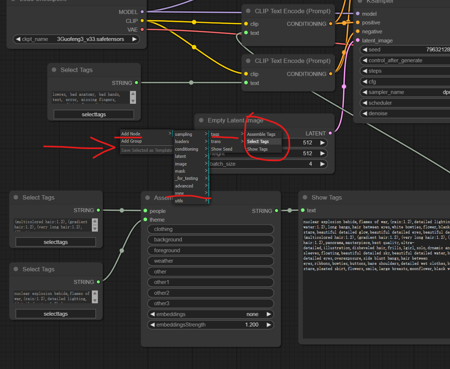The image size is (450, 369).
Task: Click inside the Show Tags output text area
Action: coord(376,278)
